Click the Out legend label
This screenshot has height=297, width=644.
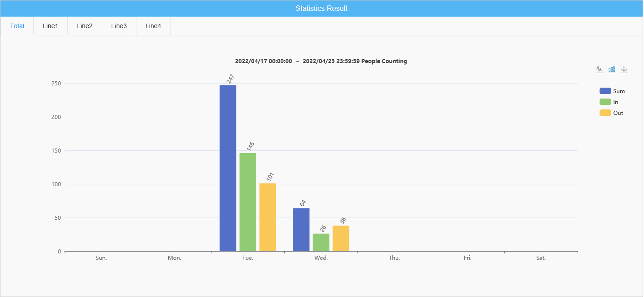(x=618, y=113)
